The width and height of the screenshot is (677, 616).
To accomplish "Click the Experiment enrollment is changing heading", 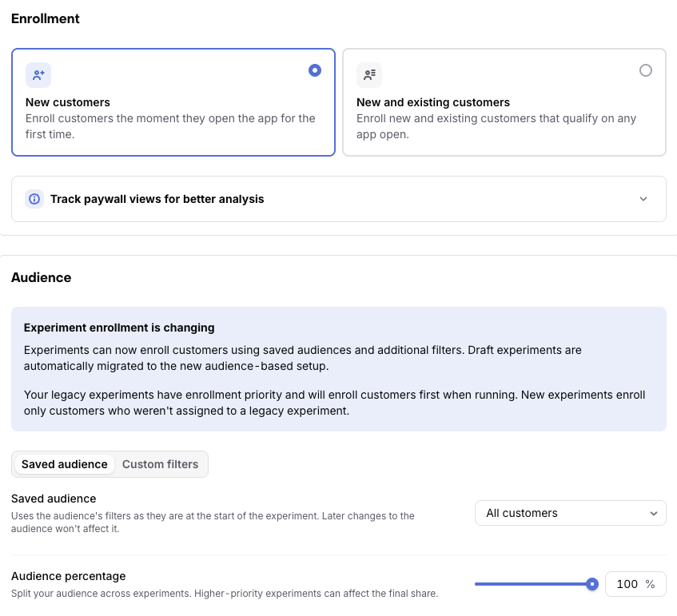I will (x=119, y=328).
